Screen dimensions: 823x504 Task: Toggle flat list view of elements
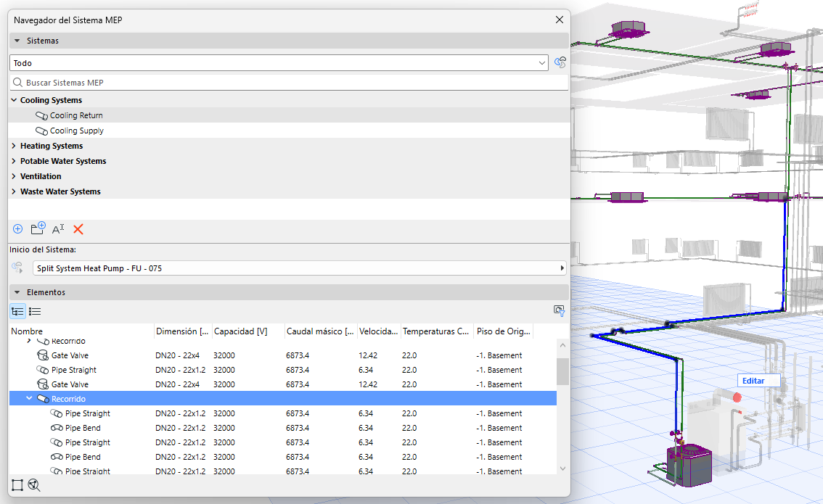(35, 312)
